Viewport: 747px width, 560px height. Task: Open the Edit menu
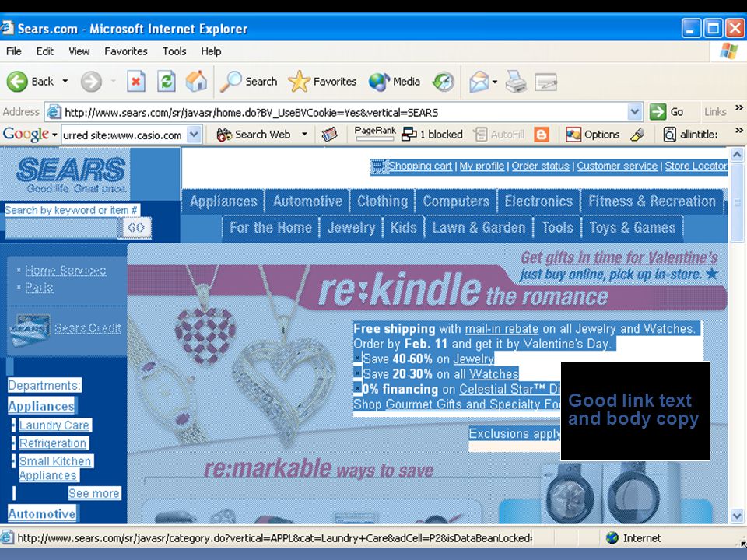pyautogui.click(x=45, y=51)
